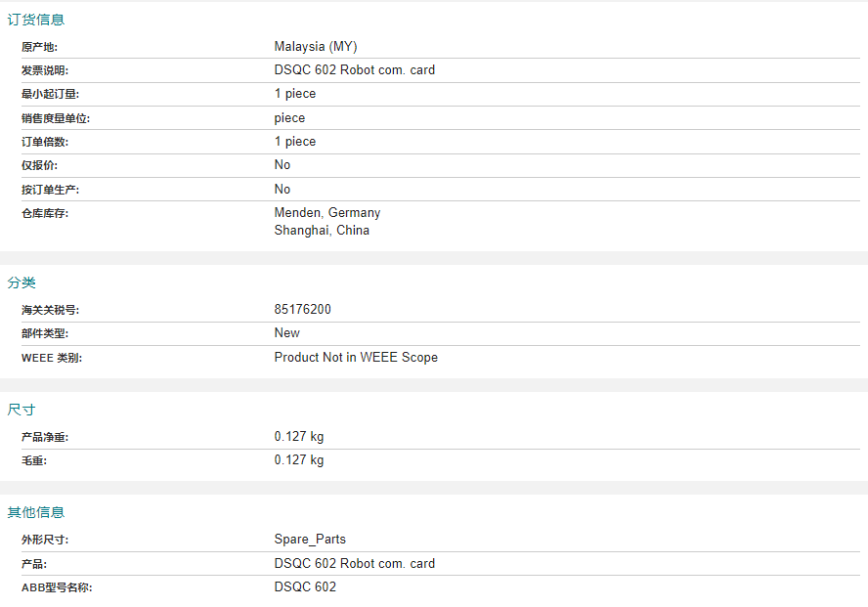Click the 尺寸 section heading
The image size is (868, 607).
[22, 410]
